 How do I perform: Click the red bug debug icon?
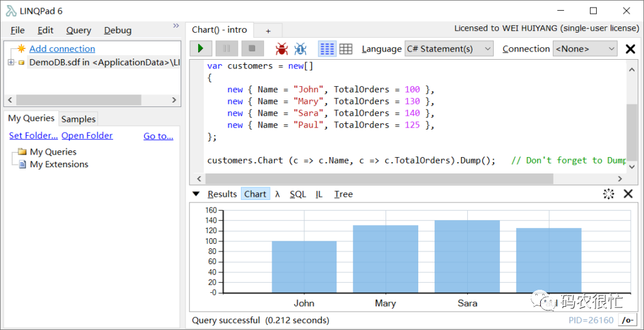point(282,49)
